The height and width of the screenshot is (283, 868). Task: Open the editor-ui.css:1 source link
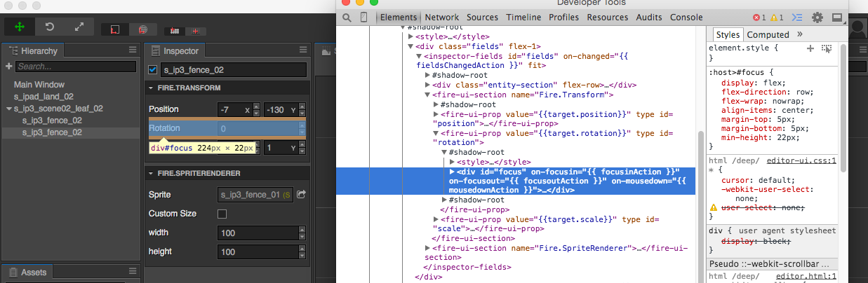coord(801,160)
